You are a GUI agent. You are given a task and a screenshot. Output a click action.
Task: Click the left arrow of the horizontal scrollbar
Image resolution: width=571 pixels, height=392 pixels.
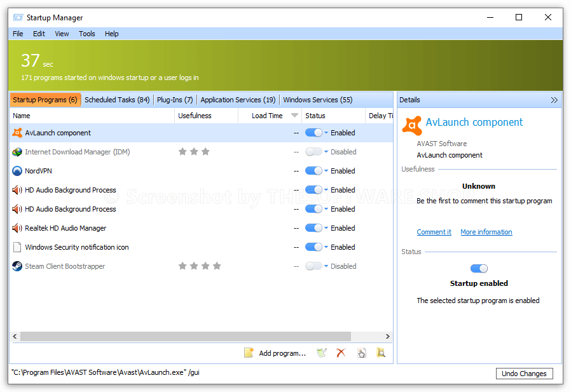pyautogui.click(x=15, y=336)
